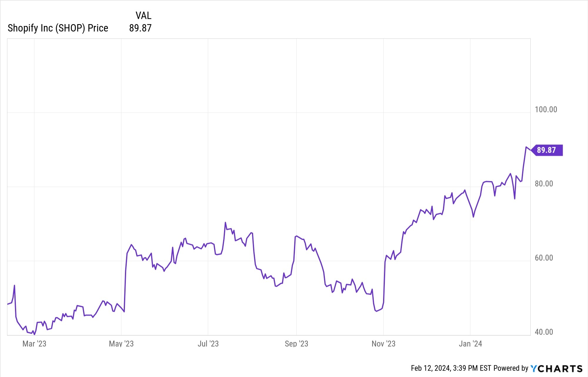
Task: Click the 89.87 value under VAL
Action: (140, 28)
